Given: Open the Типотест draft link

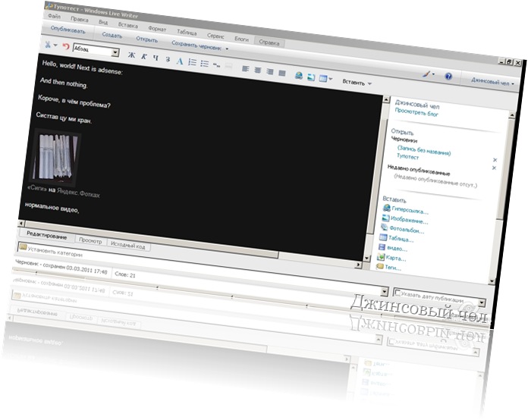Looking at the screenshot, I should point(407,156).
